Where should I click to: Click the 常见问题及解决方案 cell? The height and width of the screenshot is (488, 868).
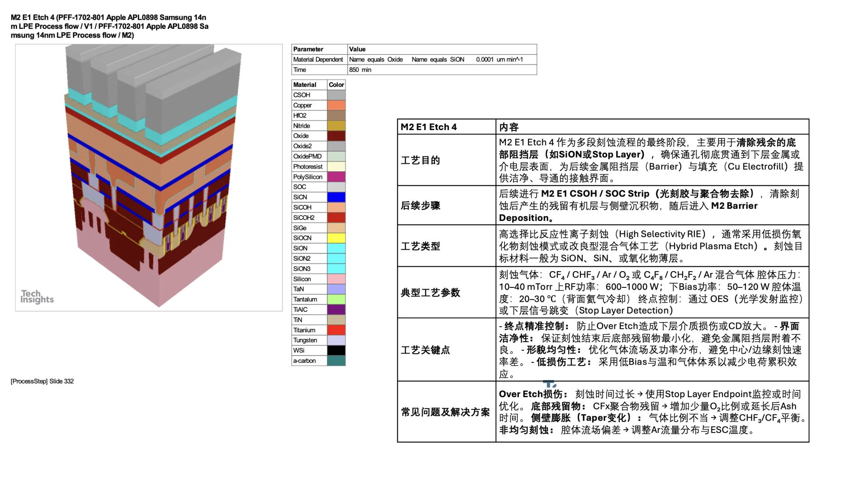pos(445,412)
